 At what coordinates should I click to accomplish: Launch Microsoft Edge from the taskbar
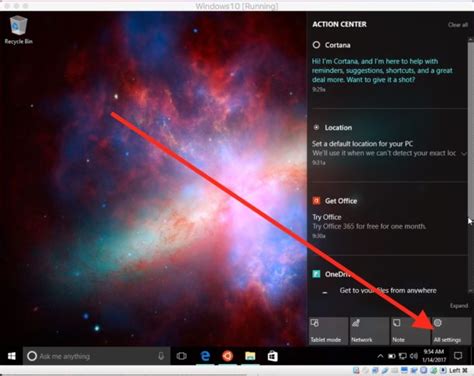pyautogui.click(x=205, y=356)
